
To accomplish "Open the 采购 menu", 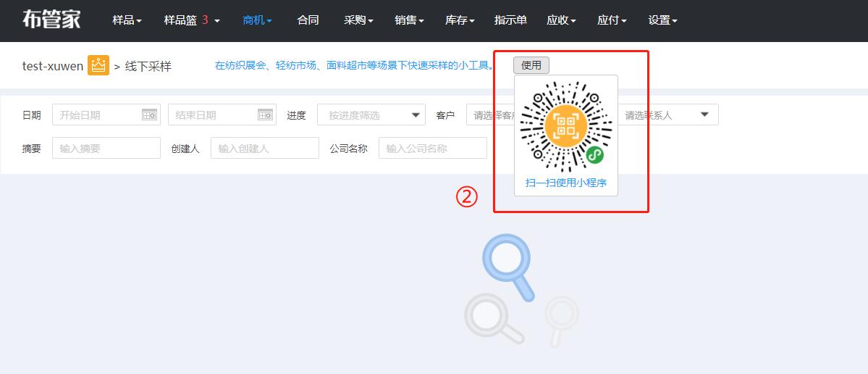I will click(359, 20).
